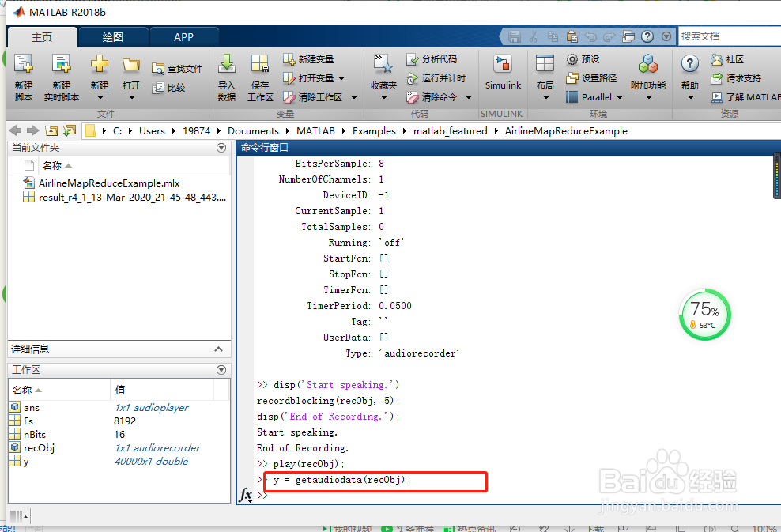781x532 pixels.
Task: Click the browse for folder icon
Action: [70, 130]
